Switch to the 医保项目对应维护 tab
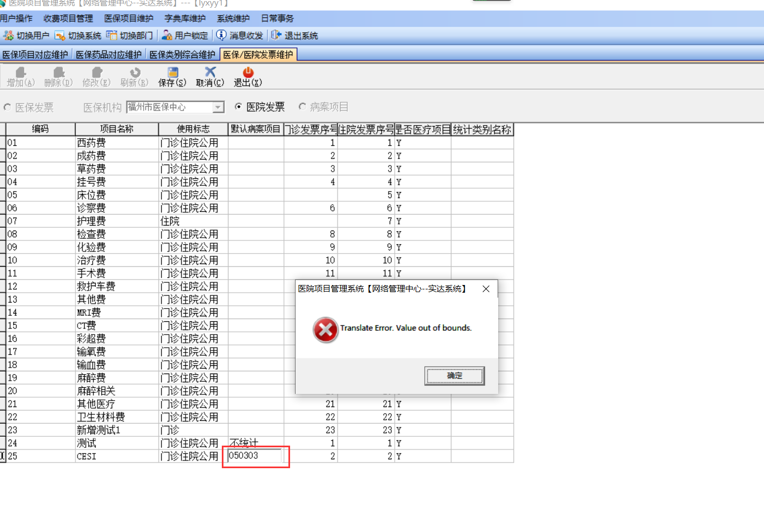 (35, 54)
